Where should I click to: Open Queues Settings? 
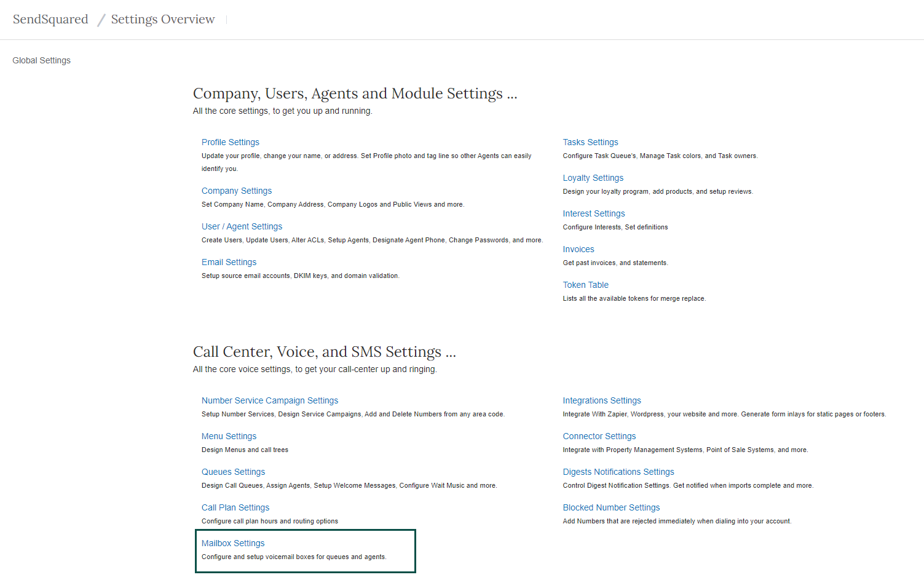point(233,472)
